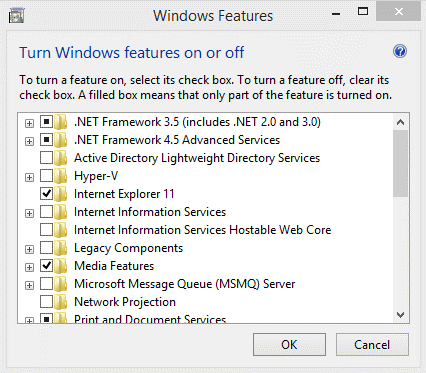
Task: Click the folder icon beside Media Features
Action: pos(61,266)
